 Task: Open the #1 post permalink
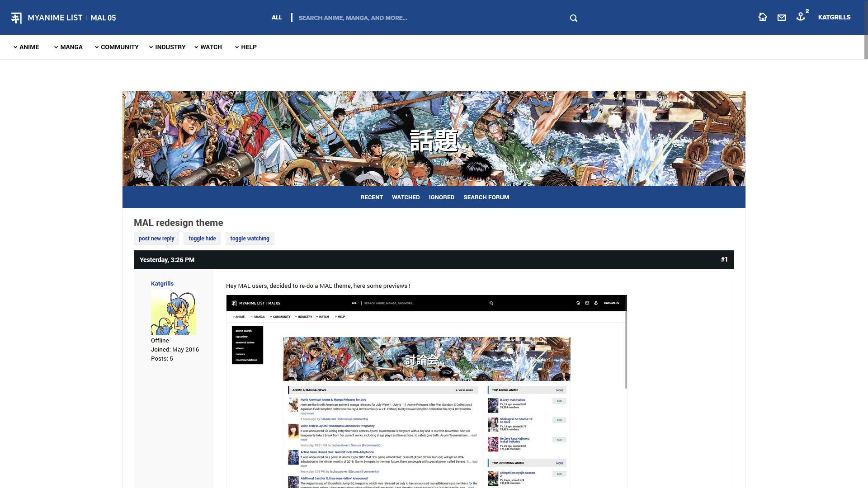tap(724, 259)
